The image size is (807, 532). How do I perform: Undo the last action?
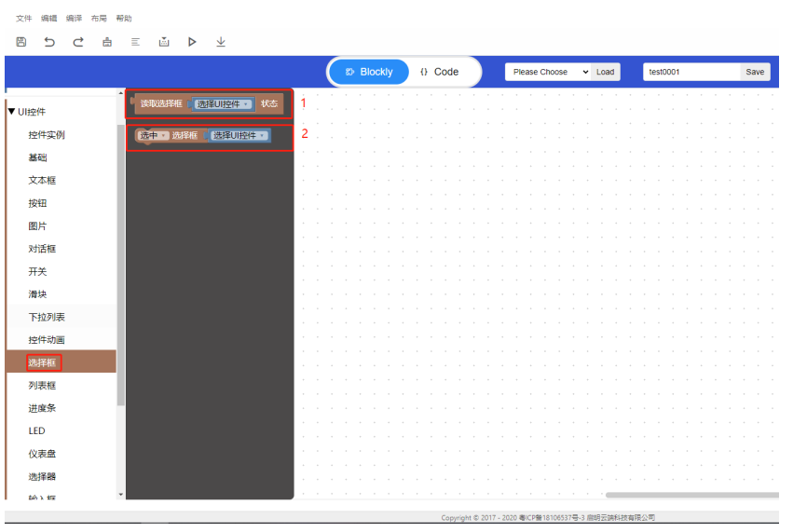coord(49,42)
